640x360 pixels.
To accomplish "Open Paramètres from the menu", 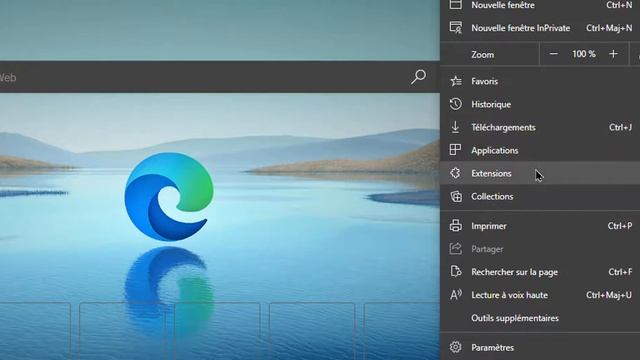I will (x=540, y=347).
